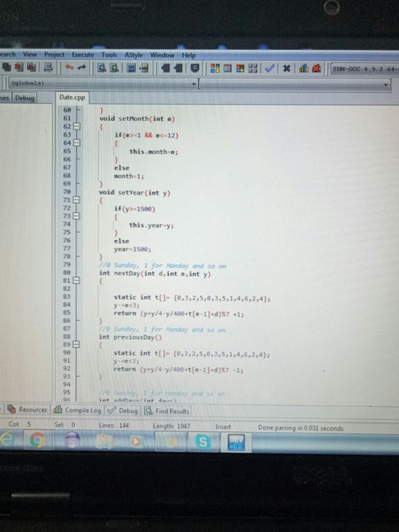Click the Insert toolbar icon
The width and height of the screenshot is (399, 532).
pos(165,68)
